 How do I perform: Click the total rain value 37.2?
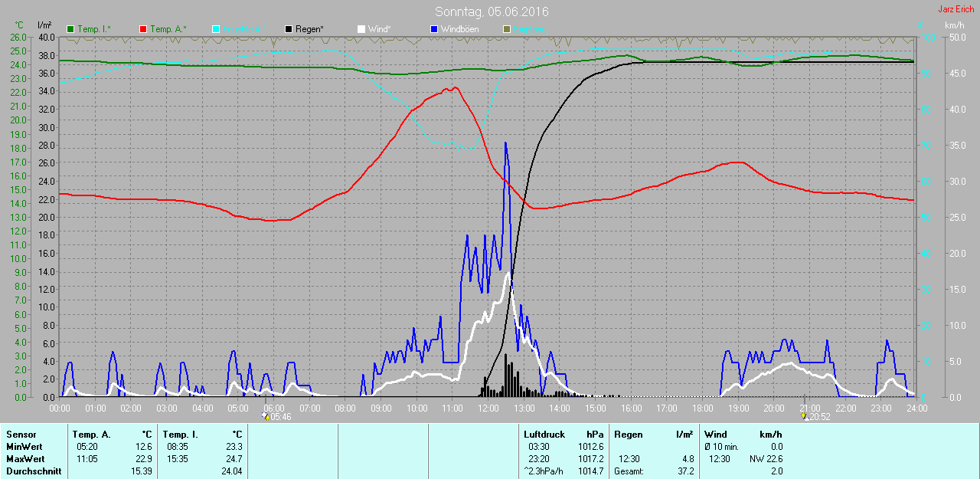tap(685, 471)
